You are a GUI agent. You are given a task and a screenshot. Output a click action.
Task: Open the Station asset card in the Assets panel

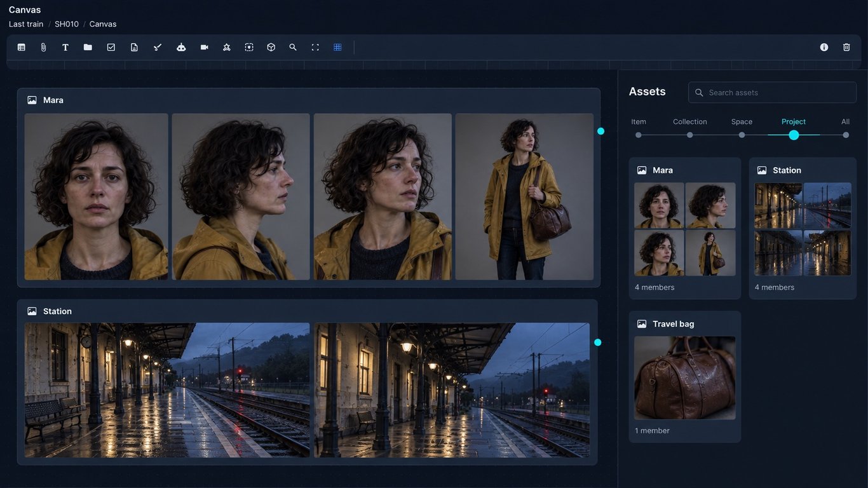[x=803, y=228]
